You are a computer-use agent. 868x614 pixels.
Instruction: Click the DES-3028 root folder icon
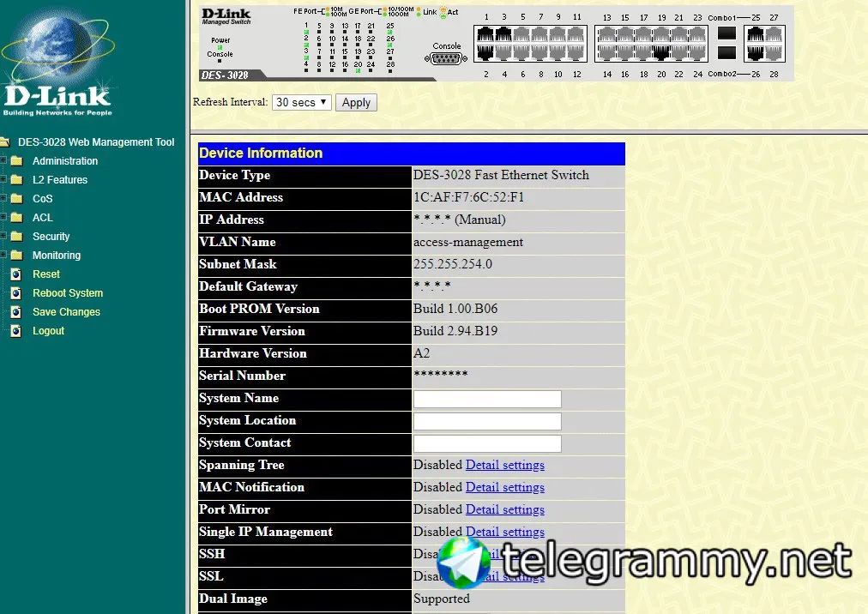tap(5, 142)
